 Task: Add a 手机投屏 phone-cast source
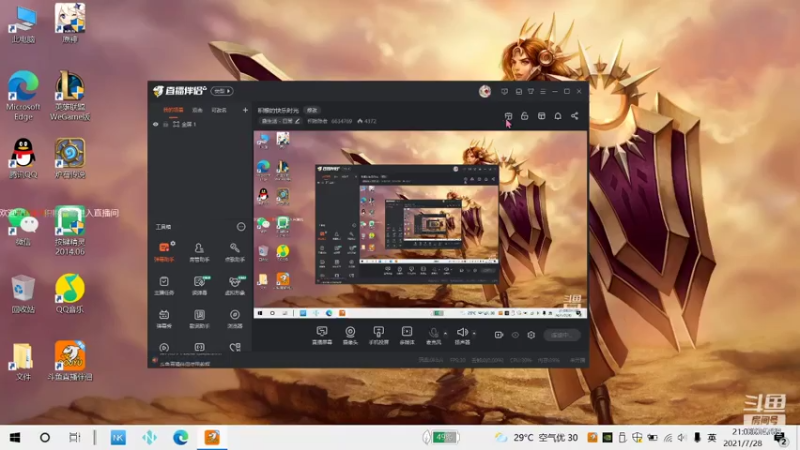click(x=379, y=335)
